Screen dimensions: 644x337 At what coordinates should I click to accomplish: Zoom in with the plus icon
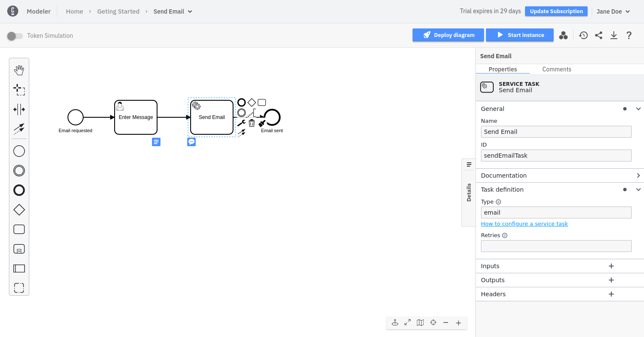point(458,323)
